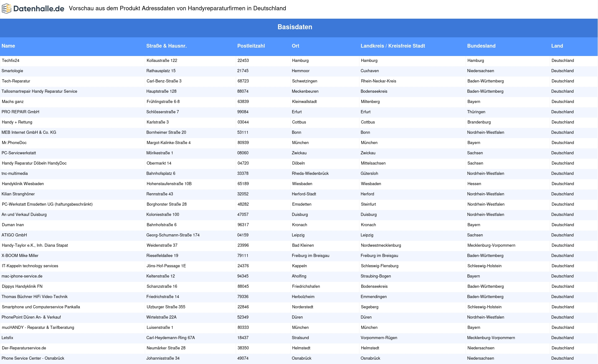
Task: Click Smartphone und Computerservice Pankalla cell
Action: pos(41,307)
